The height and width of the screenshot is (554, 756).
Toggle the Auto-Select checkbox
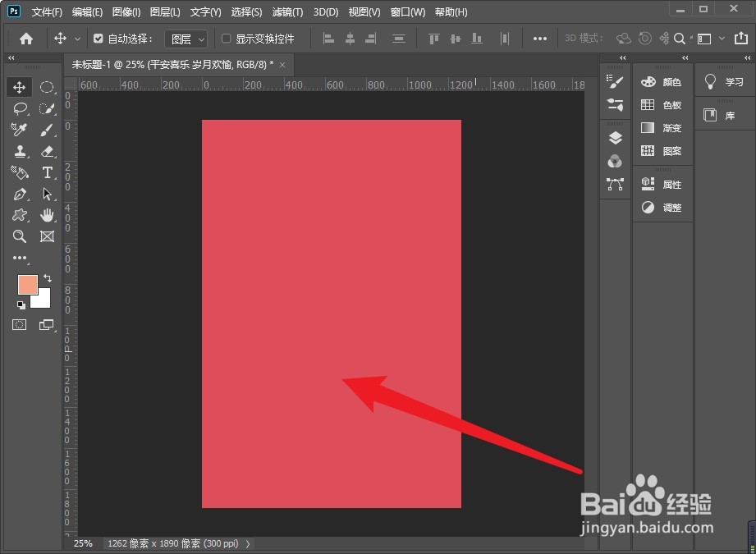click(98, 39)
